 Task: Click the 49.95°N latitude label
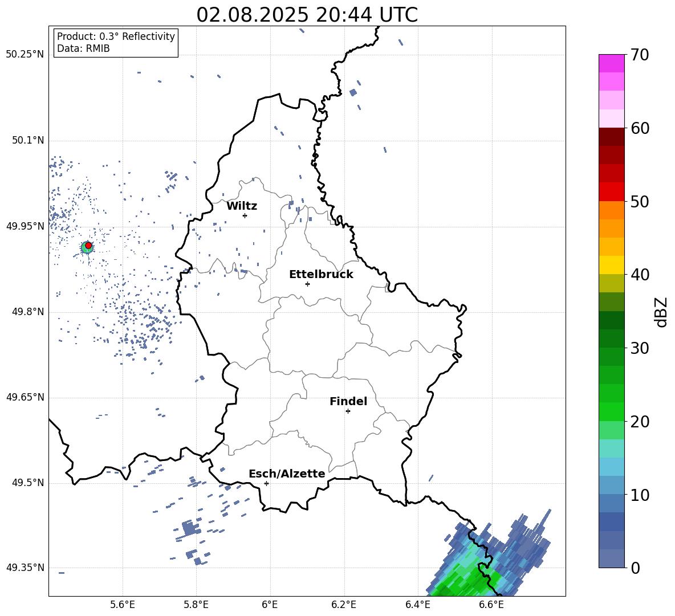coord(25,226)
